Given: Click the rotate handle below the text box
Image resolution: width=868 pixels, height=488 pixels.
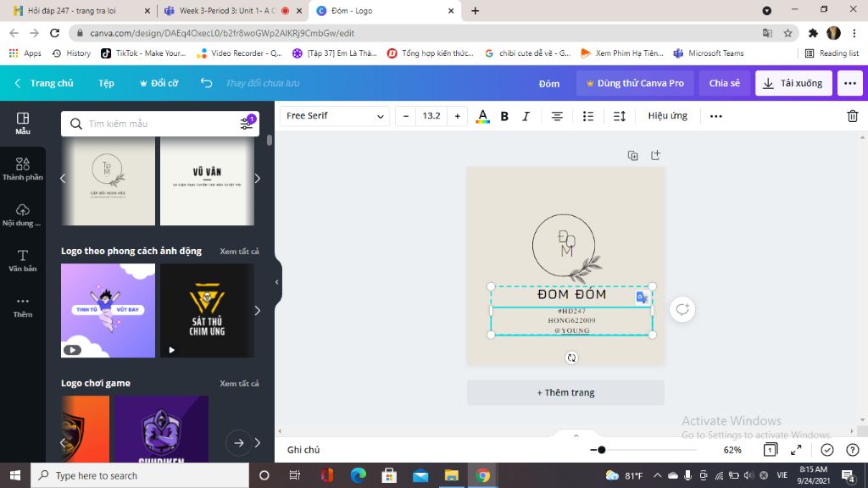Looking at the screenshot, I should [571, 358].
